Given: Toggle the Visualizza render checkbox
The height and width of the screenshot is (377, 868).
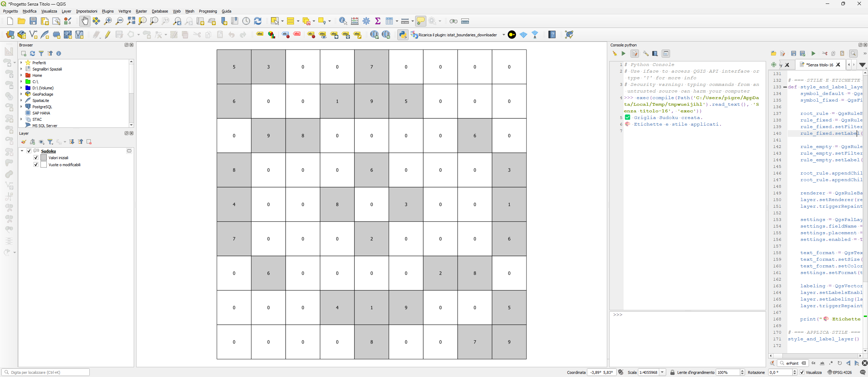Looking at the screenshot, I should (x=802, y=372).
